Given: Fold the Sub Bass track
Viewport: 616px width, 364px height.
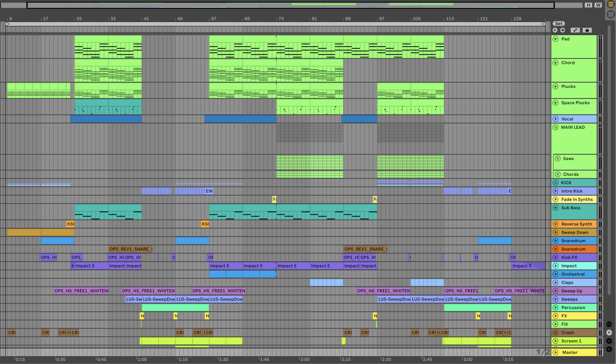Looking at the screenshot, I should coord(556,208).
